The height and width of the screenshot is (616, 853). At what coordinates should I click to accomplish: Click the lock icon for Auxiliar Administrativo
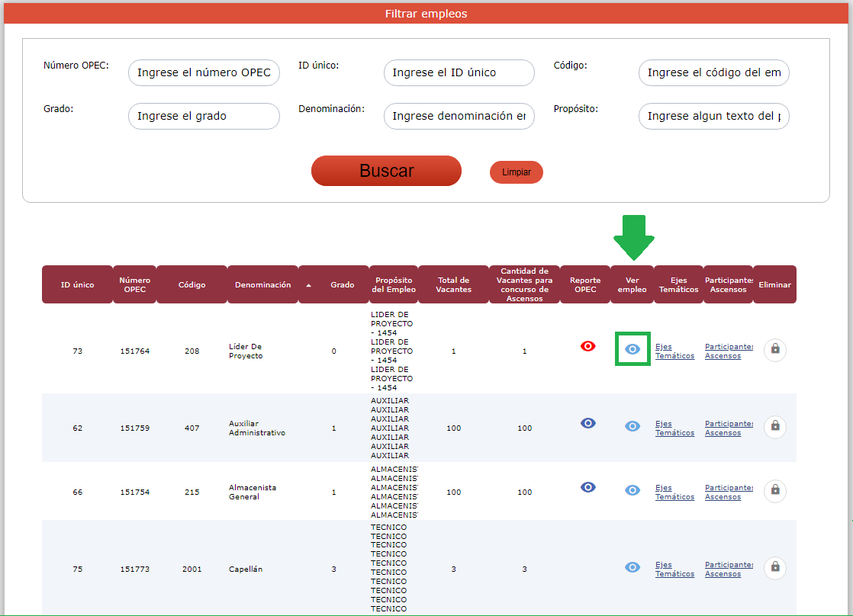(775, 427)
